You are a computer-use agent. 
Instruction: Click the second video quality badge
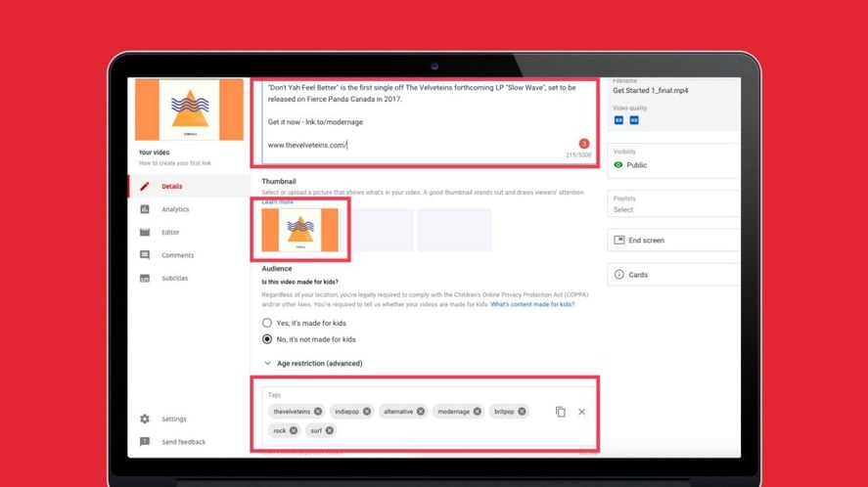634,120
